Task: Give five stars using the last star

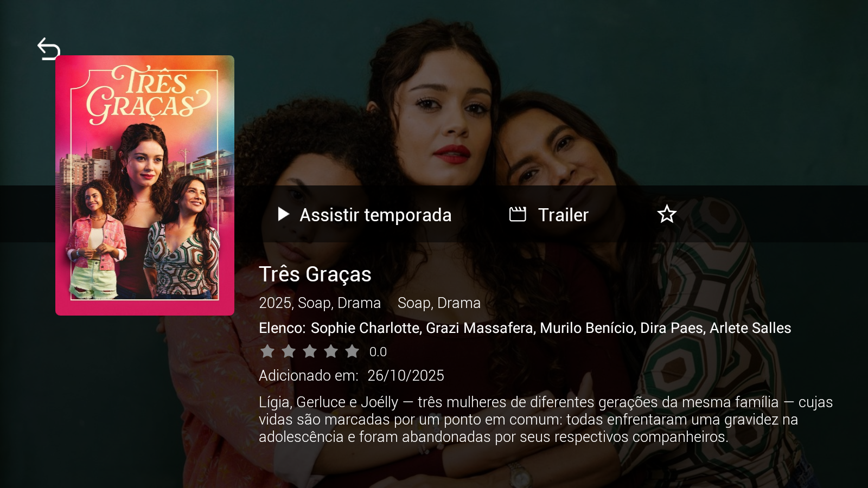Action: tap(352, 351)
